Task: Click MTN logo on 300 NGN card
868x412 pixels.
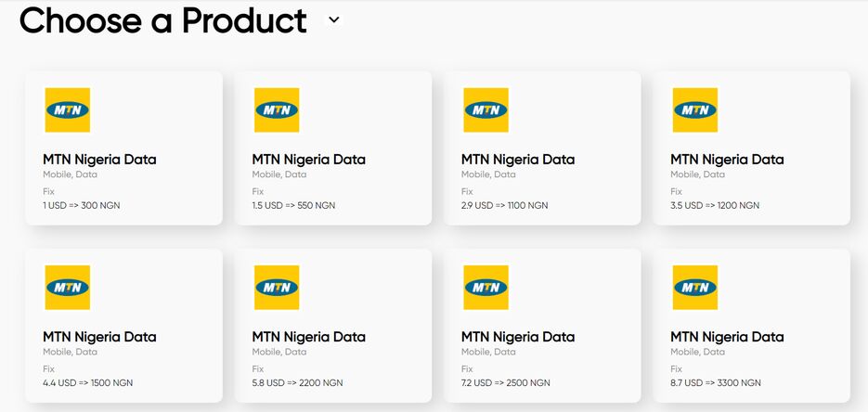Action: coord(68,109)
